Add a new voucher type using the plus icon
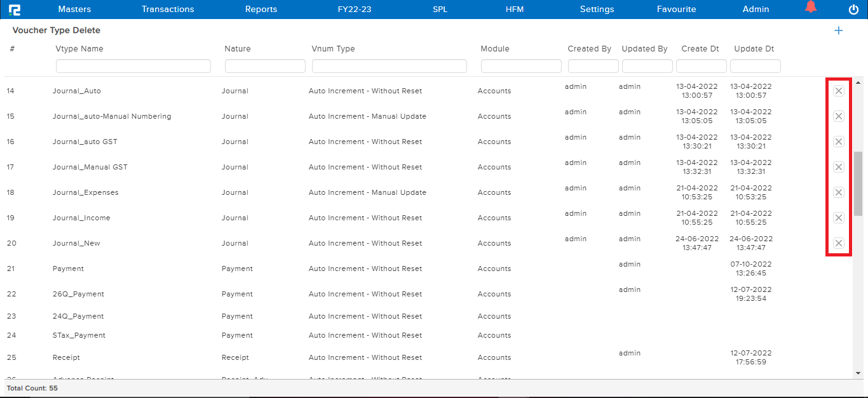Image resolution: width=868 pixels, height=398 pixels. [x=838, y=30]
